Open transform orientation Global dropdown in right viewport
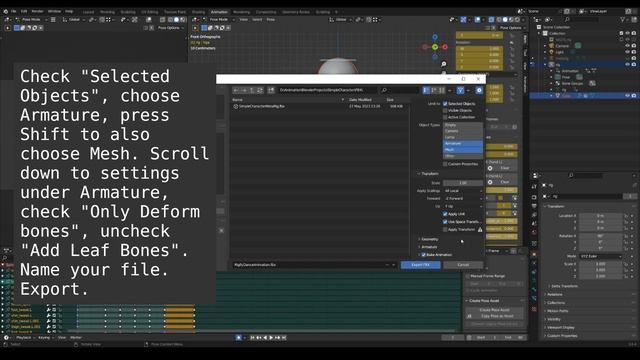 point(340,19)
